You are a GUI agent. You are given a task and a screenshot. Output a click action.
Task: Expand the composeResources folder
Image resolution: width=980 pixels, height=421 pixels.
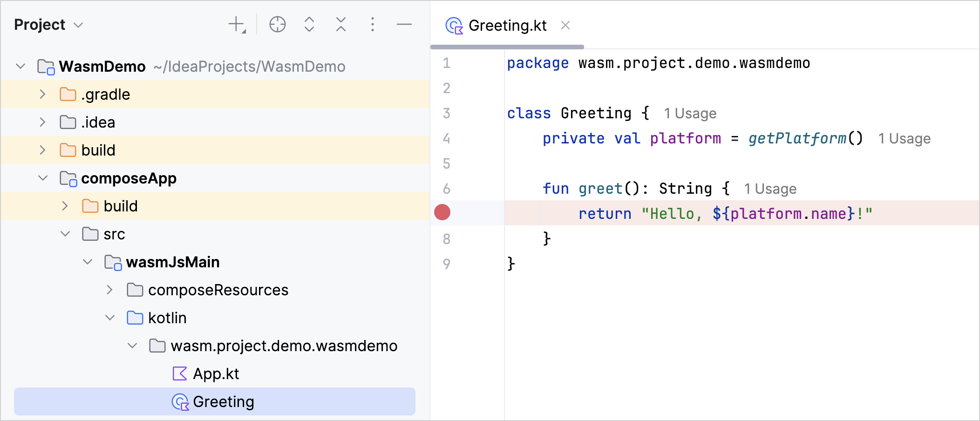109,290
